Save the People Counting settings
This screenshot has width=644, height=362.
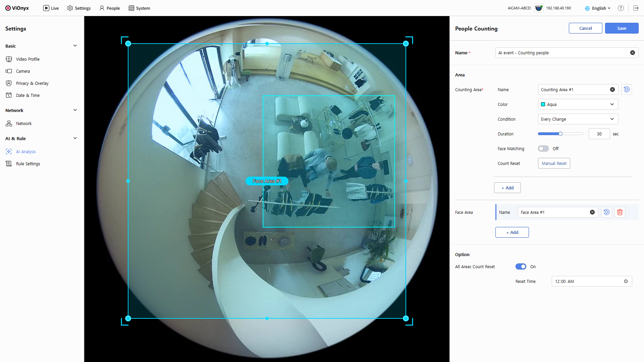[x=621, y=28]
